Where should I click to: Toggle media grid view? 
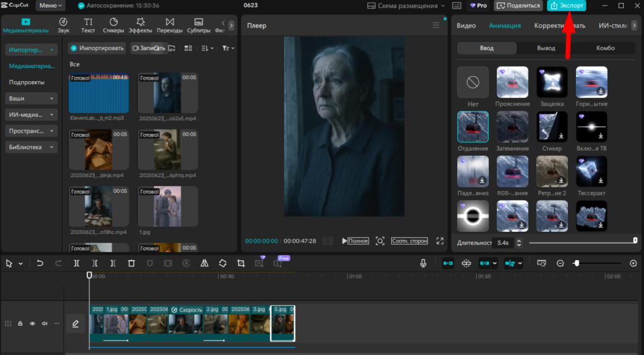pyautogui.click(x=188, y=48)
